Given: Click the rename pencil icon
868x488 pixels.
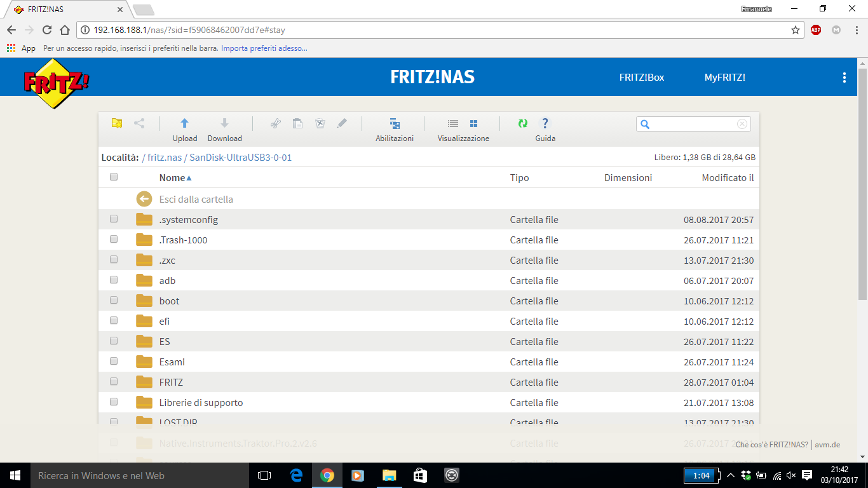Looking at the screenshot, I should (342, 123).
